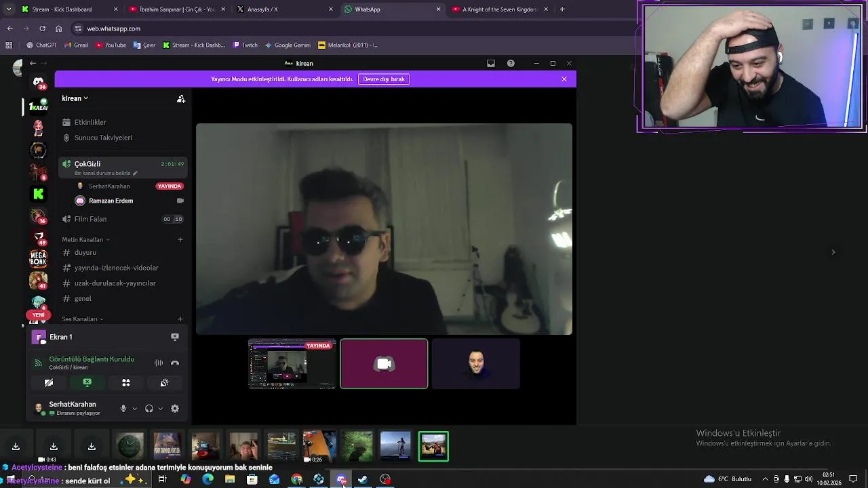
Task: Open Gmail bookmark
Action: click(x=76, y=45)
